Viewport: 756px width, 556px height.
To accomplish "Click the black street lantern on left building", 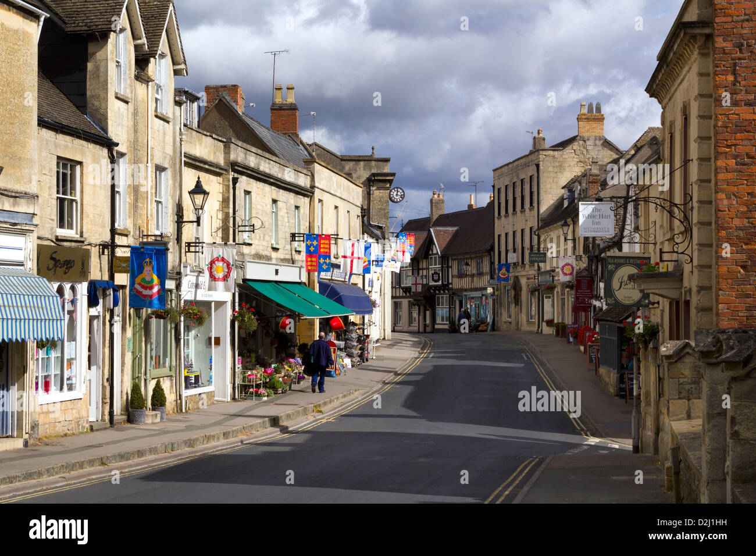I will click(198, 201).
